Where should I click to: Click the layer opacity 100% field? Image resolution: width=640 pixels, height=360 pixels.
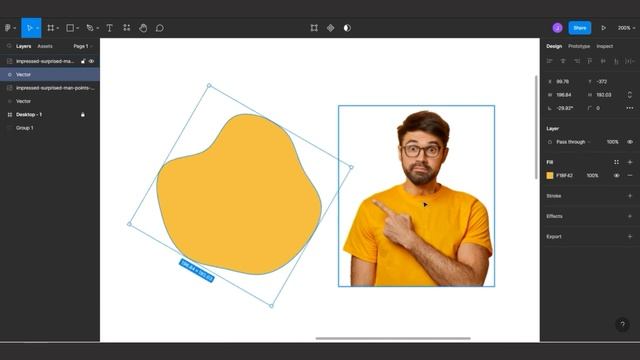(612, 142)
